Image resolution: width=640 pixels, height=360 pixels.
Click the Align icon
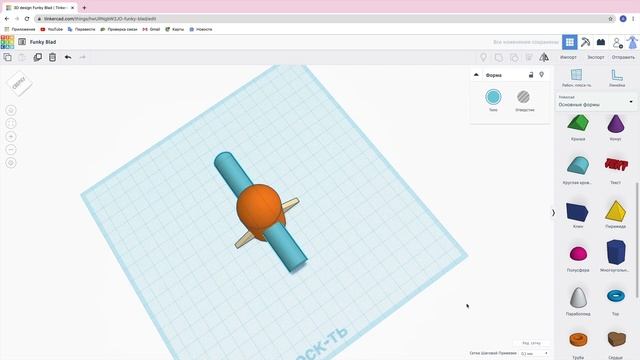pyautogui.click(x=529, y=58)
